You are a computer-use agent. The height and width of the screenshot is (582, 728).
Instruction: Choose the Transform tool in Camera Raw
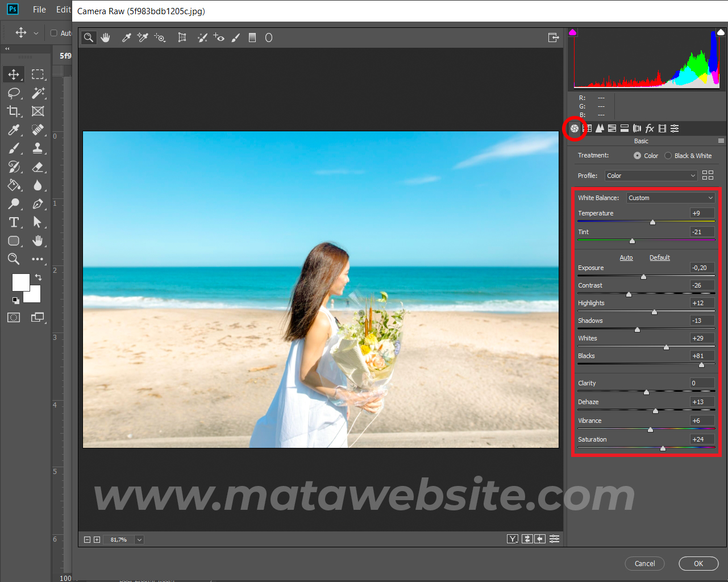click(182, 38)
